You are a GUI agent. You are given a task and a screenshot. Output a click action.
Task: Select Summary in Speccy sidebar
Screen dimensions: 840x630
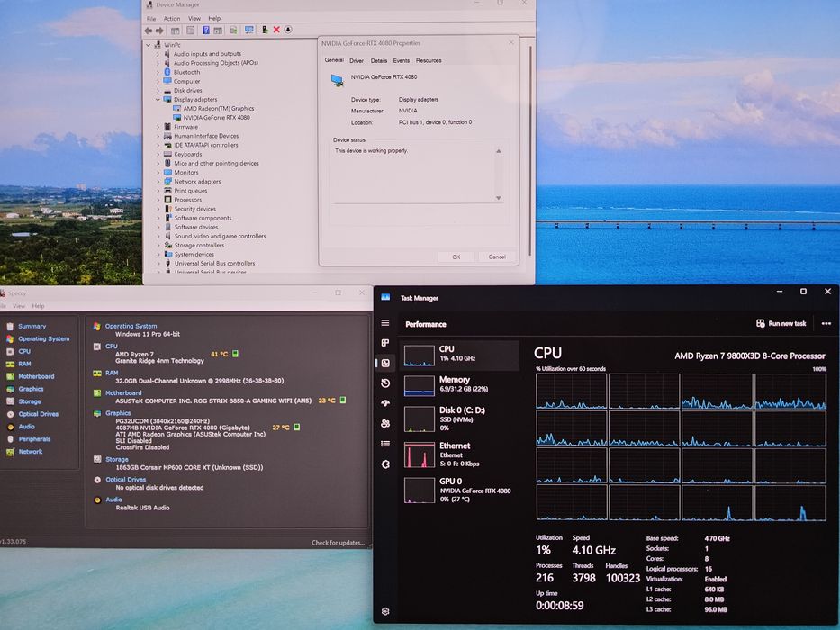(32, 326)
